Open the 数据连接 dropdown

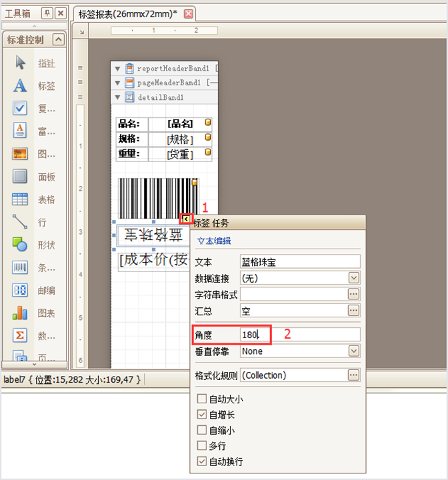coord(353,278)
